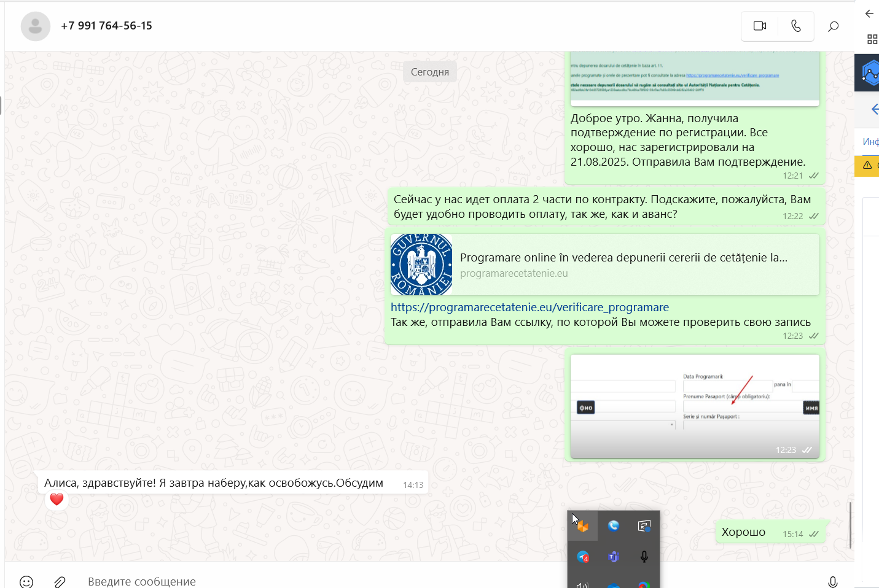This screenshot has height=588, width=879.
Task: Open the form screenshot image sent at 12:23
Action: (x=695, y=406)
